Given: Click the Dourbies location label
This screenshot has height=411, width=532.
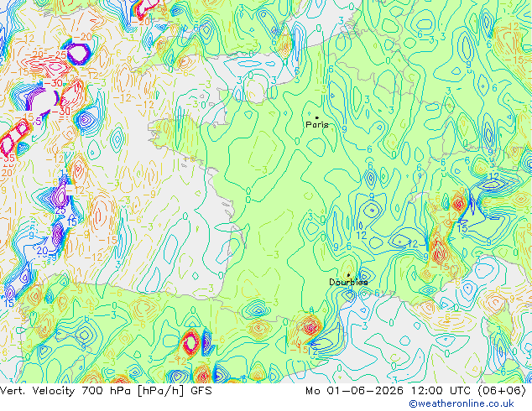Looking at the screenshot, I should click(x=348, y=282).
